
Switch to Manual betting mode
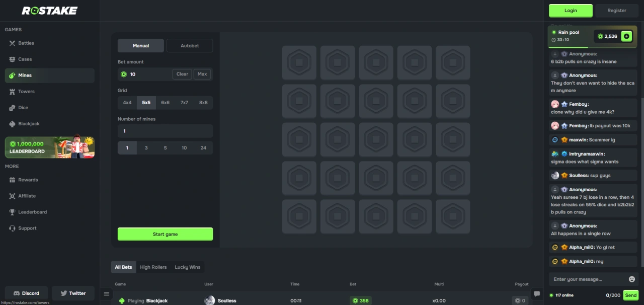tap(141, 46)
